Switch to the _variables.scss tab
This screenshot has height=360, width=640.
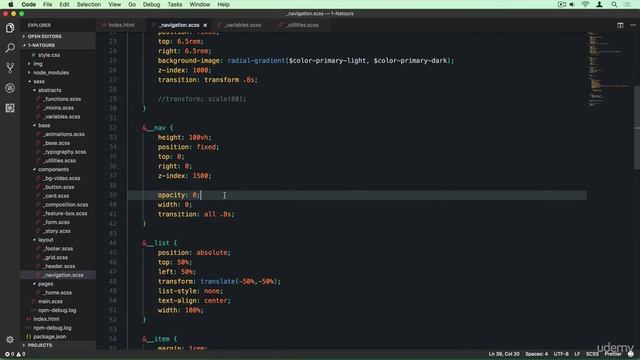(242, 25)
